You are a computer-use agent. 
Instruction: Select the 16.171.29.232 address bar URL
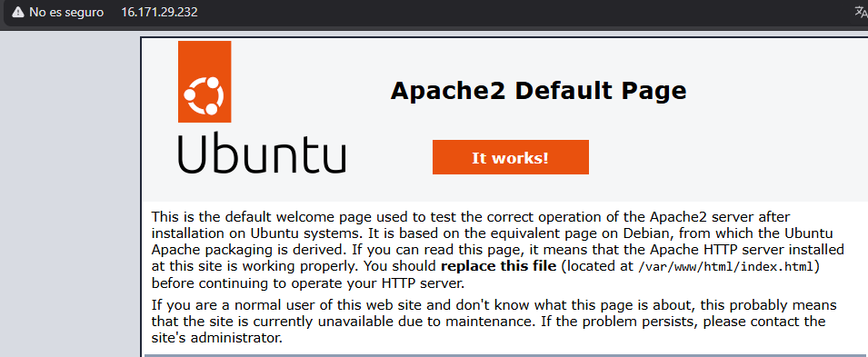[x=159, y=12]
